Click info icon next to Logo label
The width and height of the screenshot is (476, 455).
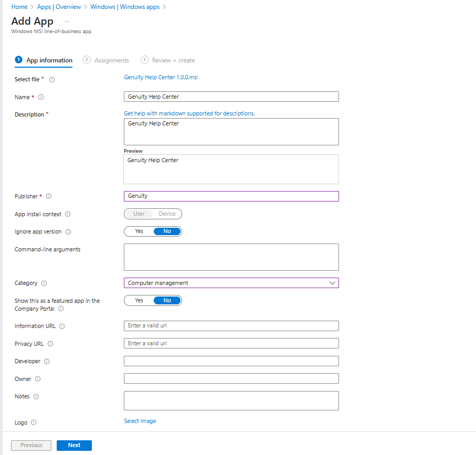(x=34, y=422)
